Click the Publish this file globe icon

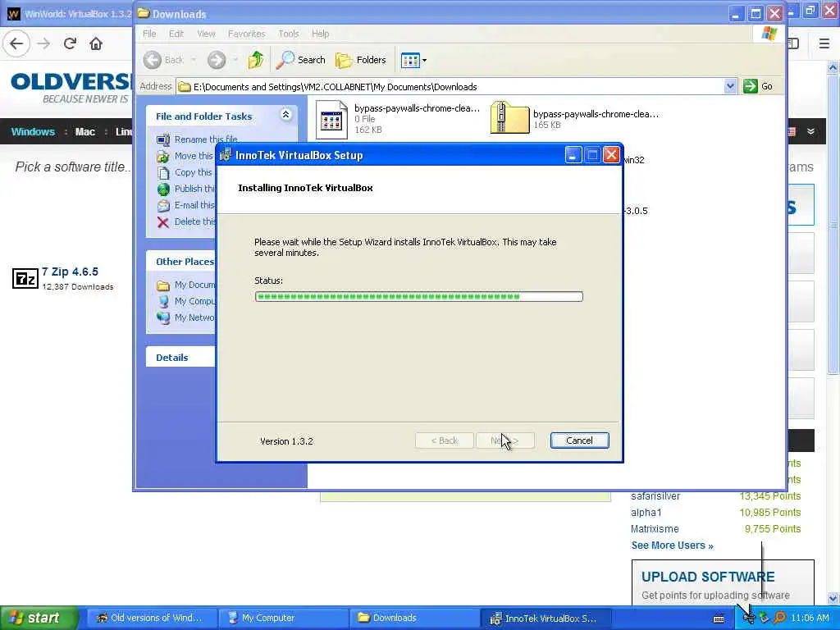click(x=163, y=189)
